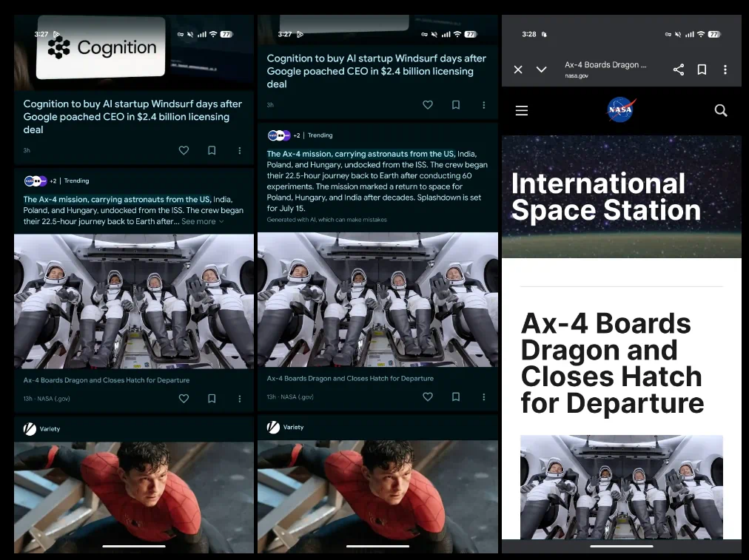Click the nasa.gov address in the browser bar
The width and height of the screenshot is (749, 560).
click(577, 76)
